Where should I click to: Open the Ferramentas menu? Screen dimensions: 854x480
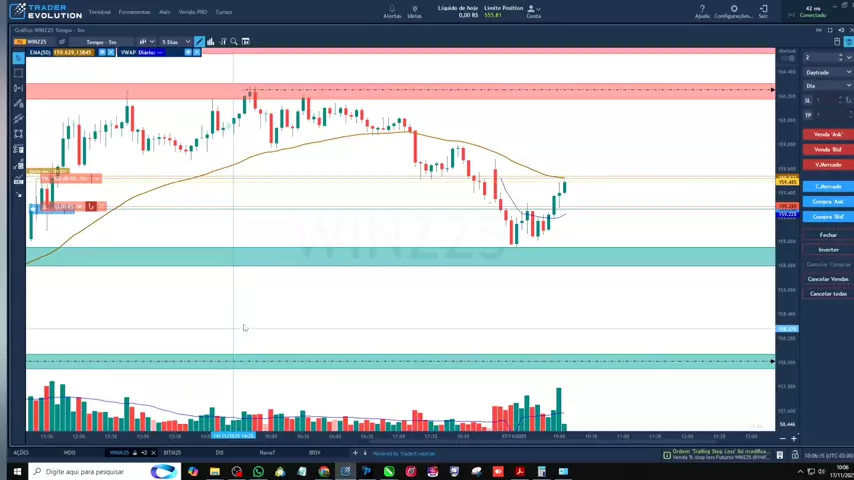[134, 12]
